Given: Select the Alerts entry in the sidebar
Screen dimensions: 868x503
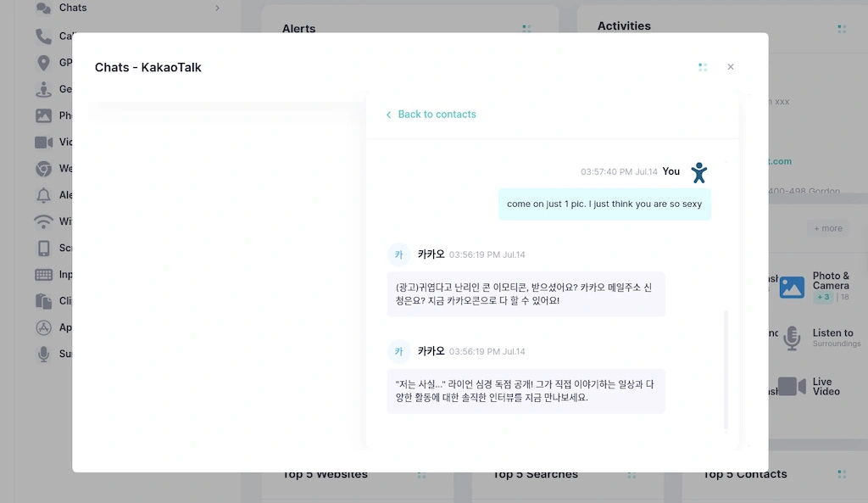Looking at the screenshot, I should tap(46, 195).
